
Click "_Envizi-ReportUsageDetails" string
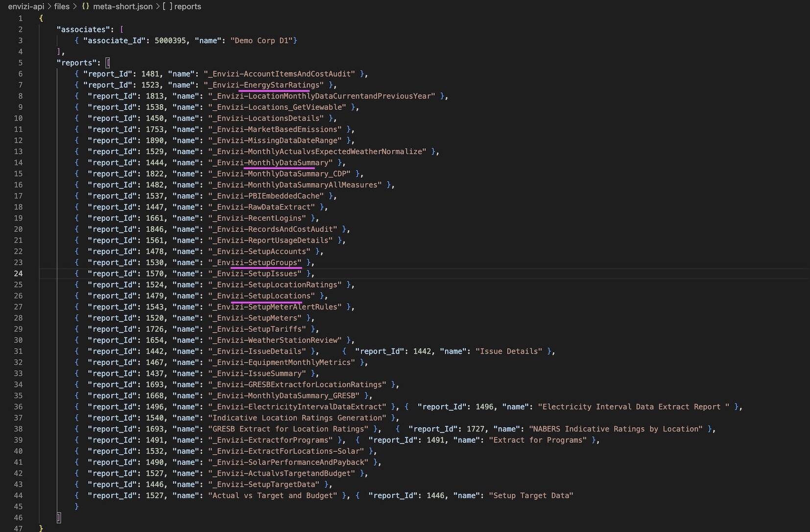[270, 240]
